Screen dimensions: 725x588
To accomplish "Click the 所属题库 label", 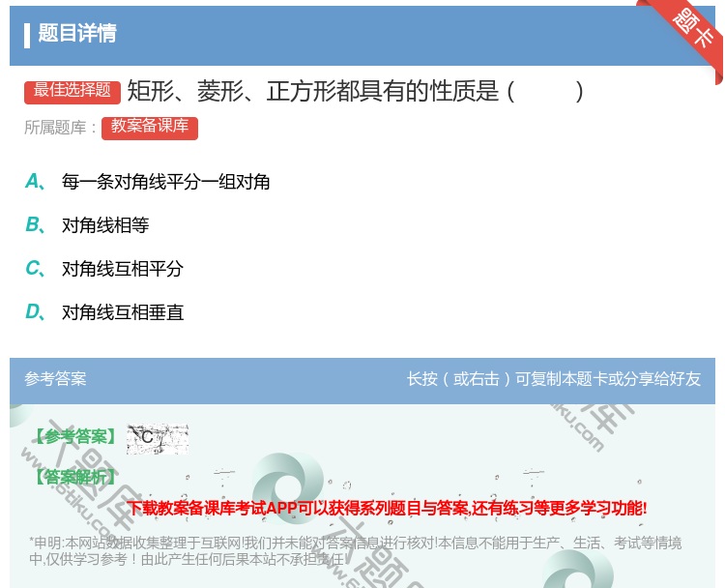I will (x=60, y=128).
